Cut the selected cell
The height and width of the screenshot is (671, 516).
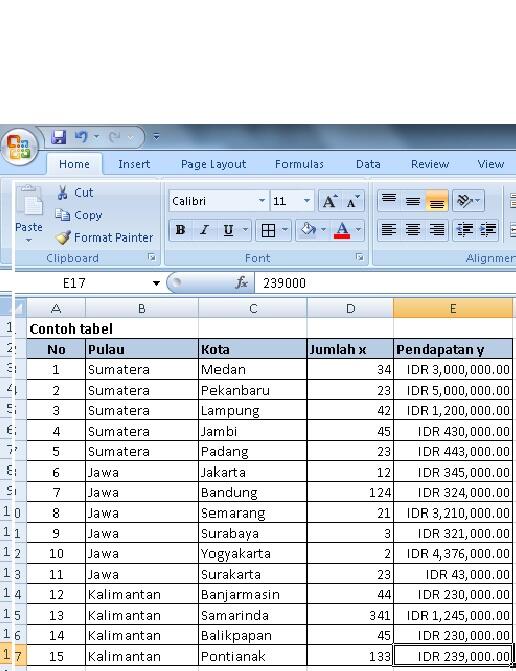(75, 193)
